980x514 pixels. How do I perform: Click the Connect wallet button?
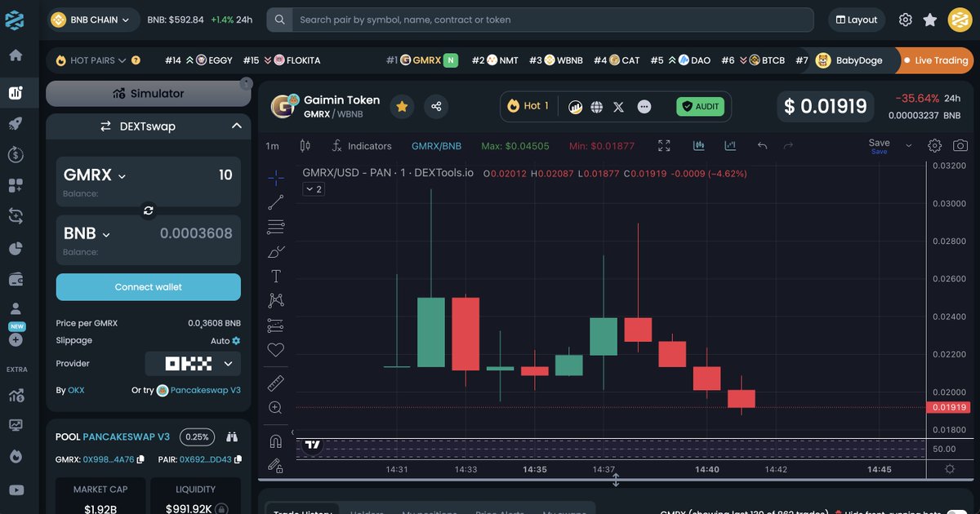pos(149,287)
